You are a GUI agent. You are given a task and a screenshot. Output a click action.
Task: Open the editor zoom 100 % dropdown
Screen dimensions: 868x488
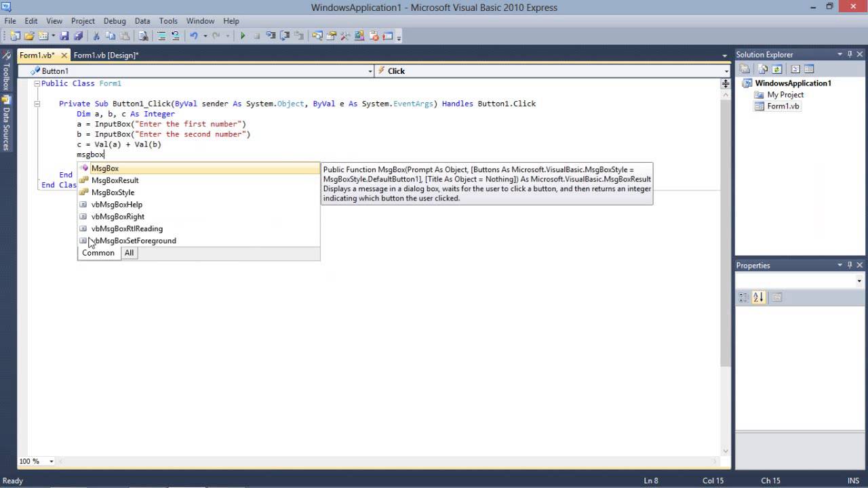[x=51, y=462]
